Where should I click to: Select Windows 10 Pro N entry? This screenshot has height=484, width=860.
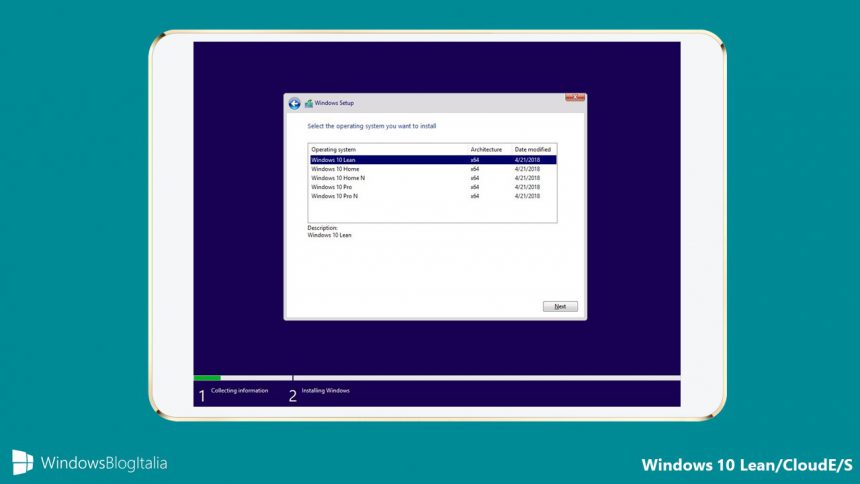click(x=433, y=196)
